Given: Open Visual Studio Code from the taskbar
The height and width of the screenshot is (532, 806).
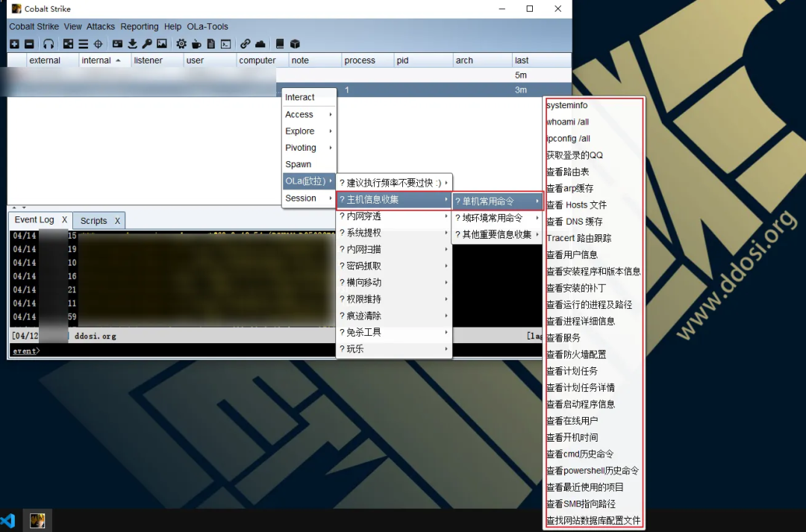Looking at the screenshot, I should (x=7, y=521).
